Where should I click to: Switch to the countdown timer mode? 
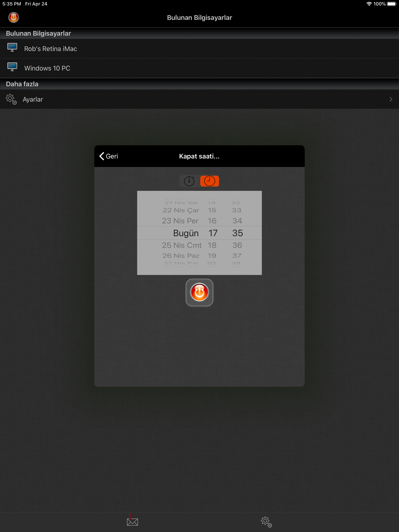(189, 181)
